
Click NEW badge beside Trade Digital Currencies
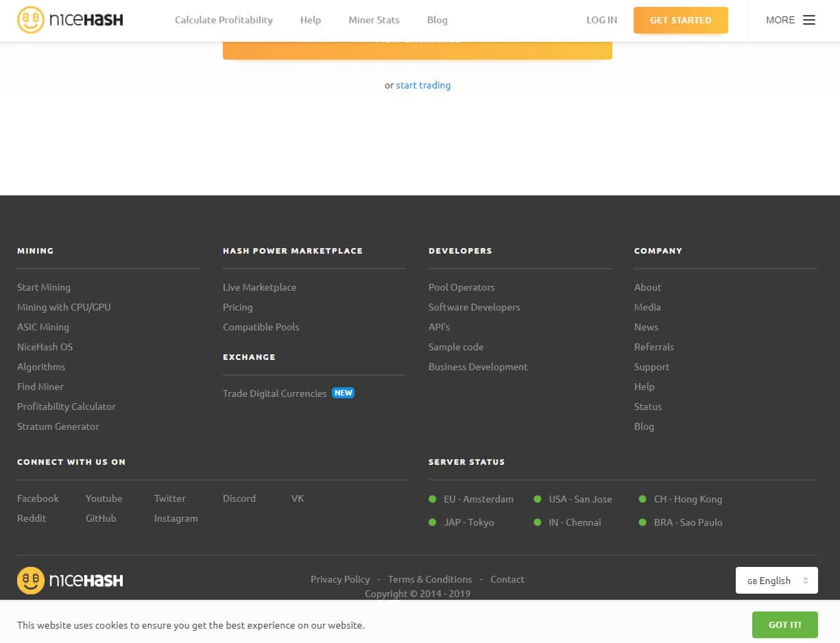tap(343, 393)
